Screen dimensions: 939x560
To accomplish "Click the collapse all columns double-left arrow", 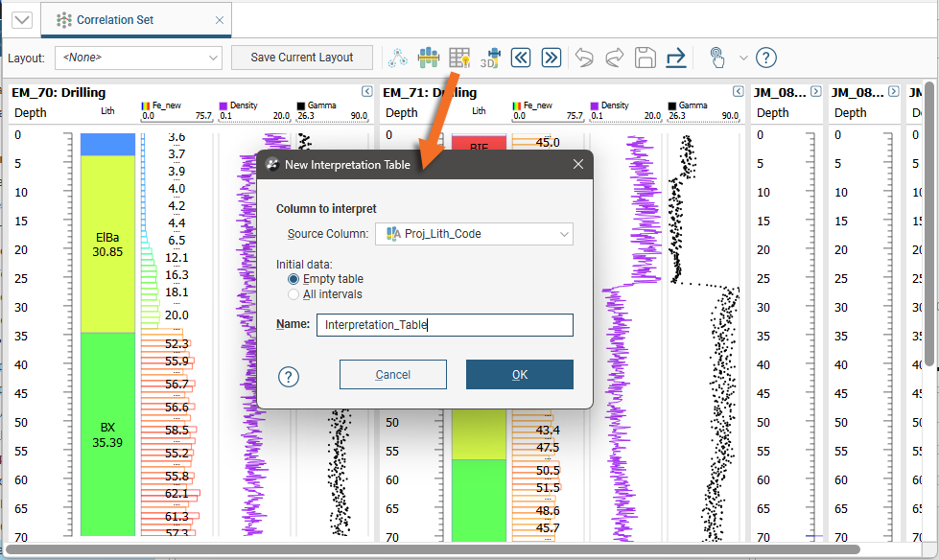I will [x=520, y=58].
